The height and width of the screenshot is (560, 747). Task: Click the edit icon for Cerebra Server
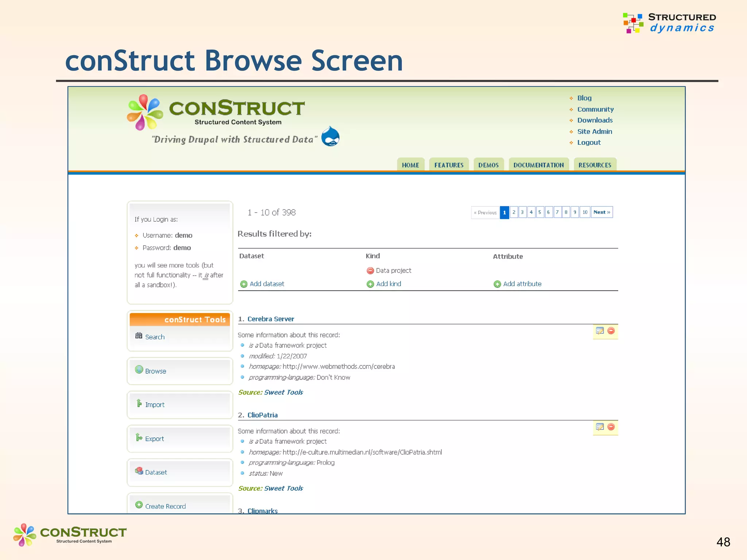[600, 331]
